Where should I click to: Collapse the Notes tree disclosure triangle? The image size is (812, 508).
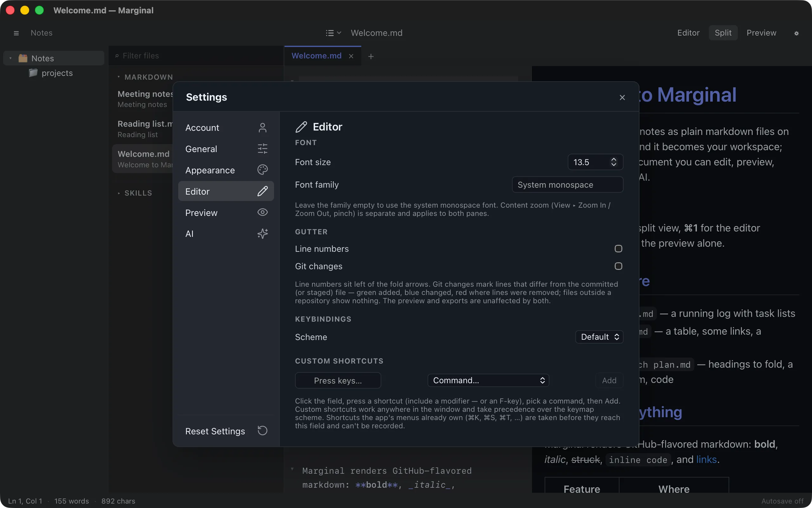pyautogui.click(x=10, y=58)
